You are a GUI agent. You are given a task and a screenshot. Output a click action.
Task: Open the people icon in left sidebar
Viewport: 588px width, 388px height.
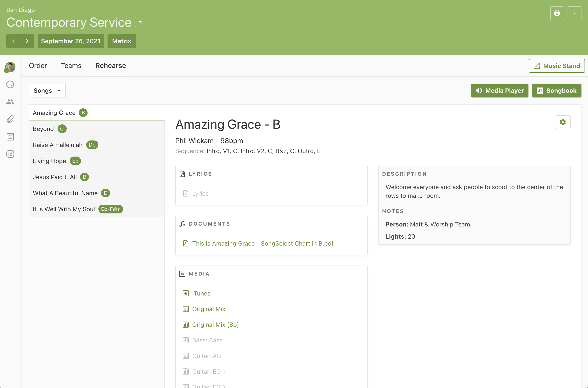click(10, 102)
